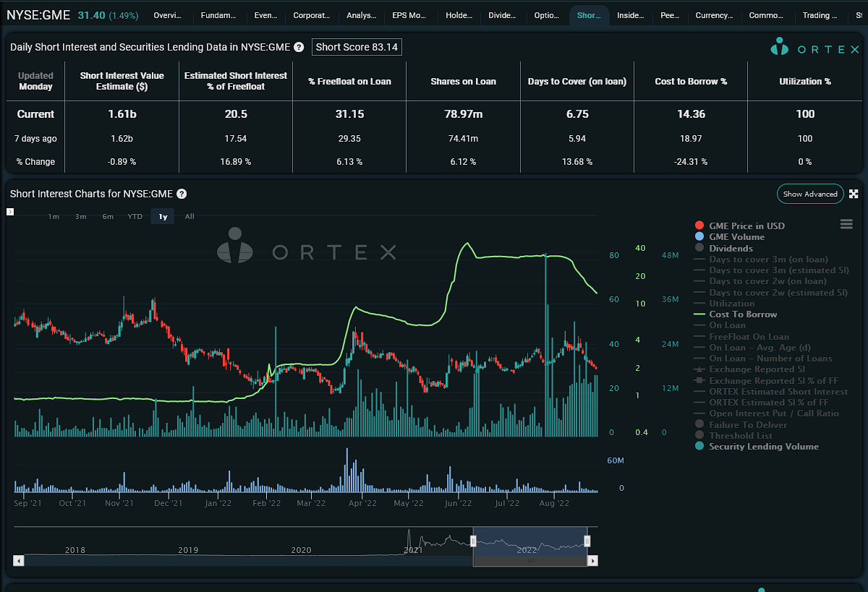Open the Fundamentals tab
The width and height of the screenshot is (868, 592).
point(218,14)
